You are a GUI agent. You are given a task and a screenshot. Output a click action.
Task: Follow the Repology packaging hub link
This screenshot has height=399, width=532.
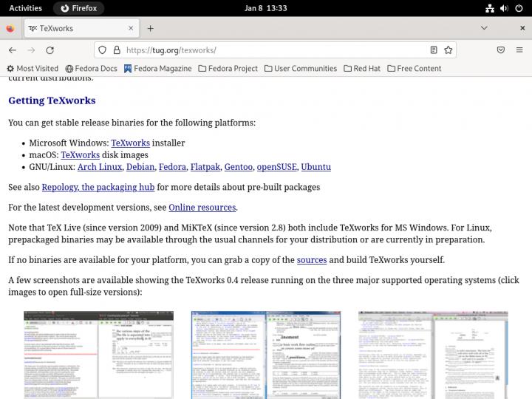98,188
